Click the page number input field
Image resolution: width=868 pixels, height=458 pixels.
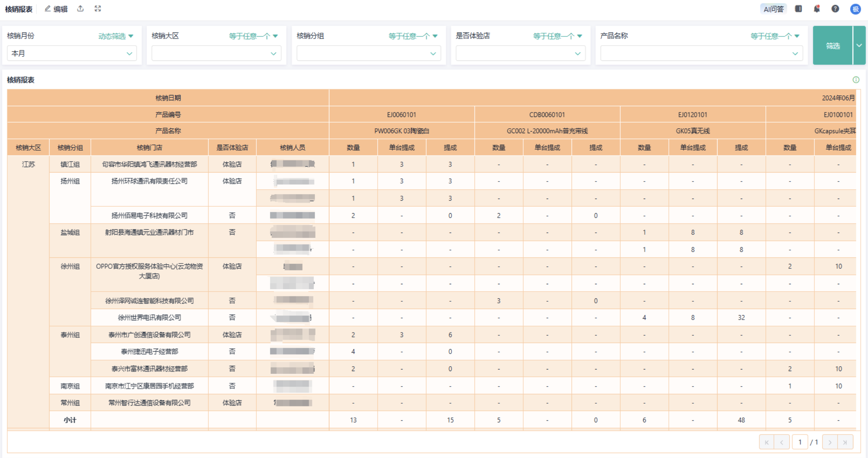[x=799, y=442]
